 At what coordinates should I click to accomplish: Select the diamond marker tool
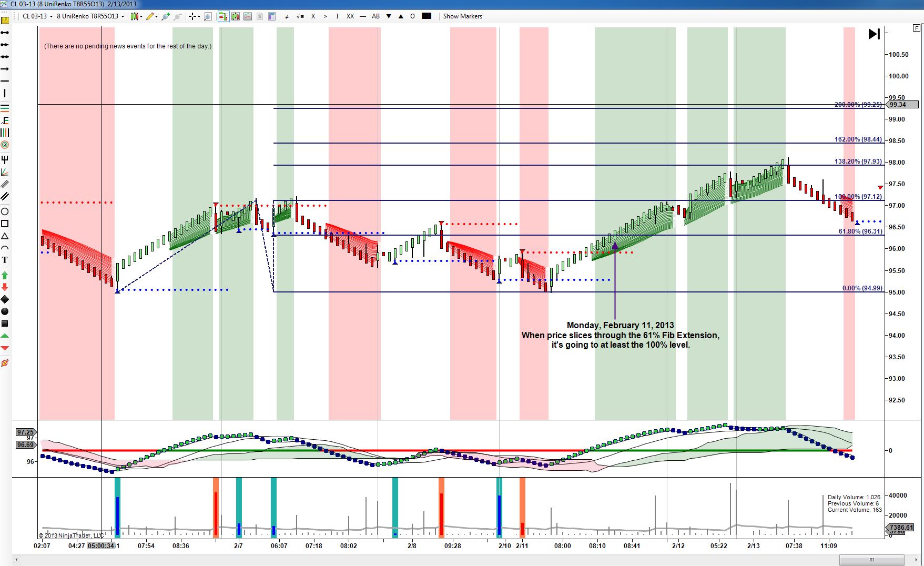[x=5, y=299]
